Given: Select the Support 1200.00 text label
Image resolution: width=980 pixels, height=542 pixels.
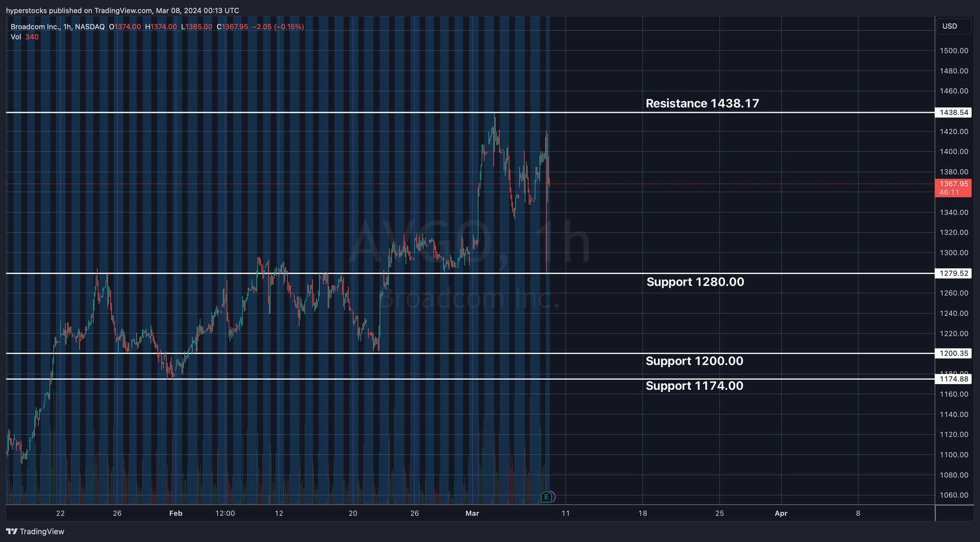Looking at the screenshot, I should coord(694,361).
